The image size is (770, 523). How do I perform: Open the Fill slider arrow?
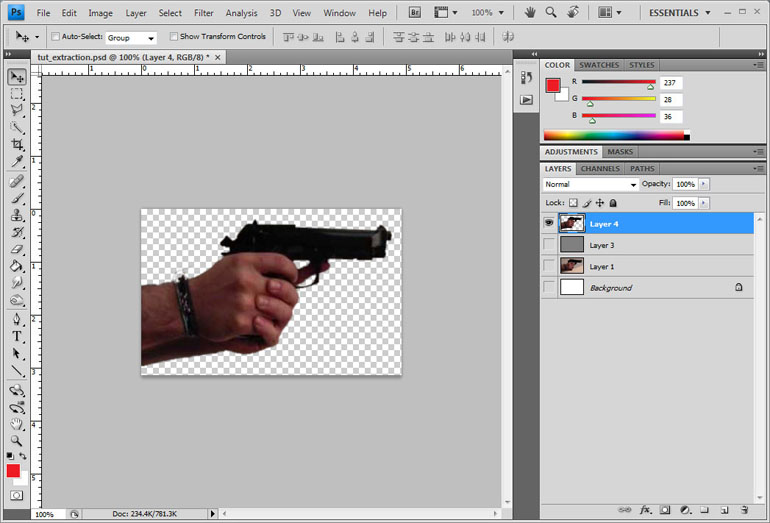[704, 203]
